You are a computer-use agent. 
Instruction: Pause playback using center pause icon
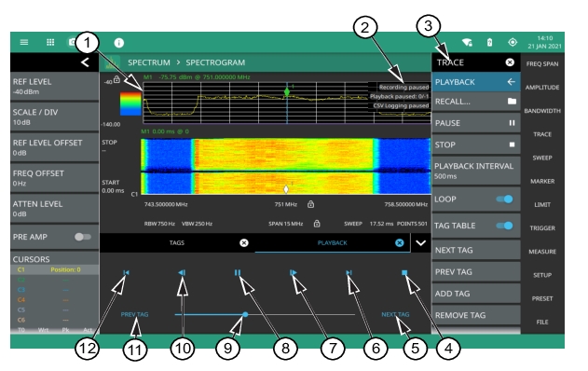[x=238, y=273]
